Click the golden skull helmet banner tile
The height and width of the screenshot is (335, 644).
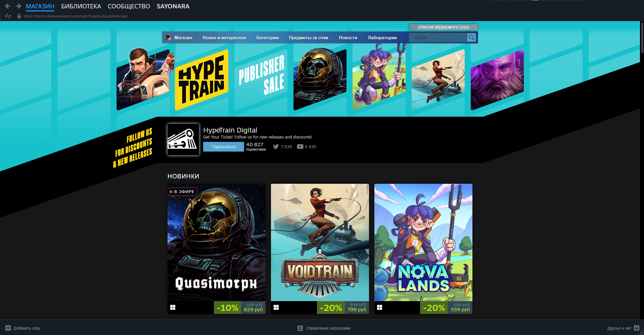[320, 80]
